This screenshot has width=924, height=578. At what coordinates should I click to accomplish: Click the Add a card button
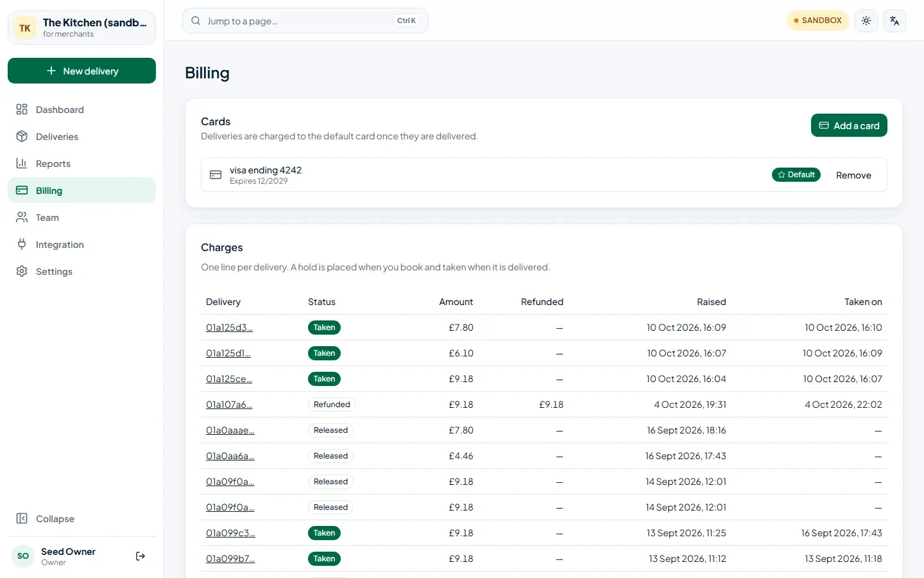[x=849, y=125]
